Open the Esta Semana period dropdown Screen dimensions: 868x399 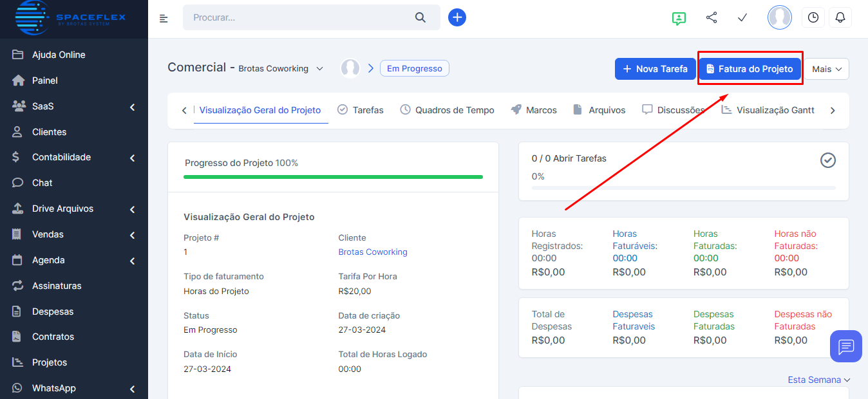click(818, 380)
